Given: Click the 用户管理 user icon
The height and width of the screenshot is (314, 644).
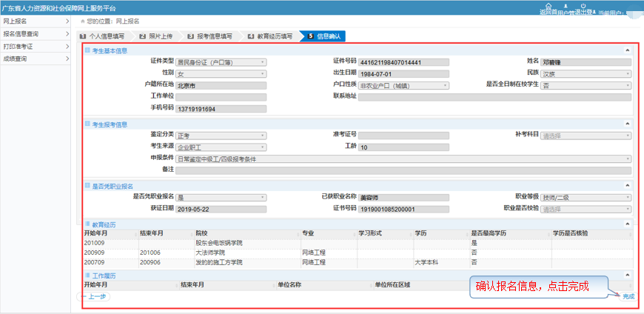Looking at the screenshot, I should (x=566, y=6).
